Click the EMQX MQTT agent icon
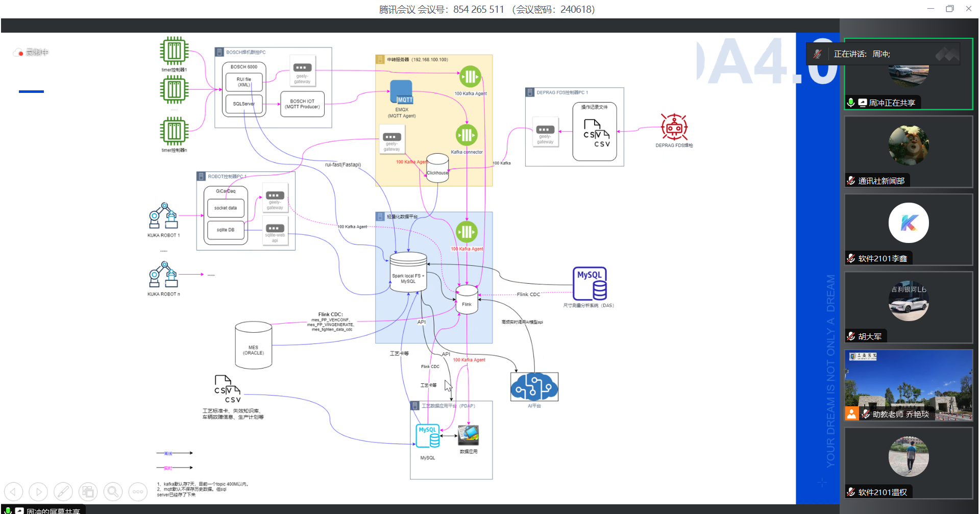980x514 pixels. tap(401, 92)
